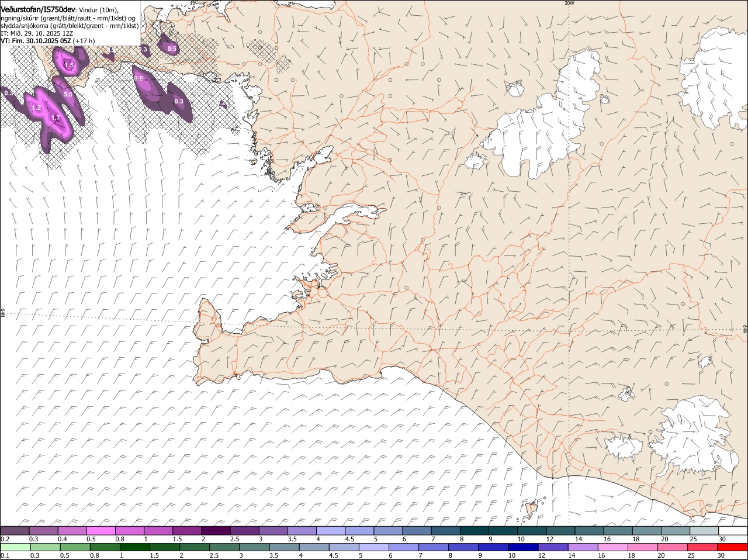Click the 'IT: Mið. 29. 10. 2025 12Z' line
The width and height of the screenshot is (748, 560).
(x=36, y=33)
